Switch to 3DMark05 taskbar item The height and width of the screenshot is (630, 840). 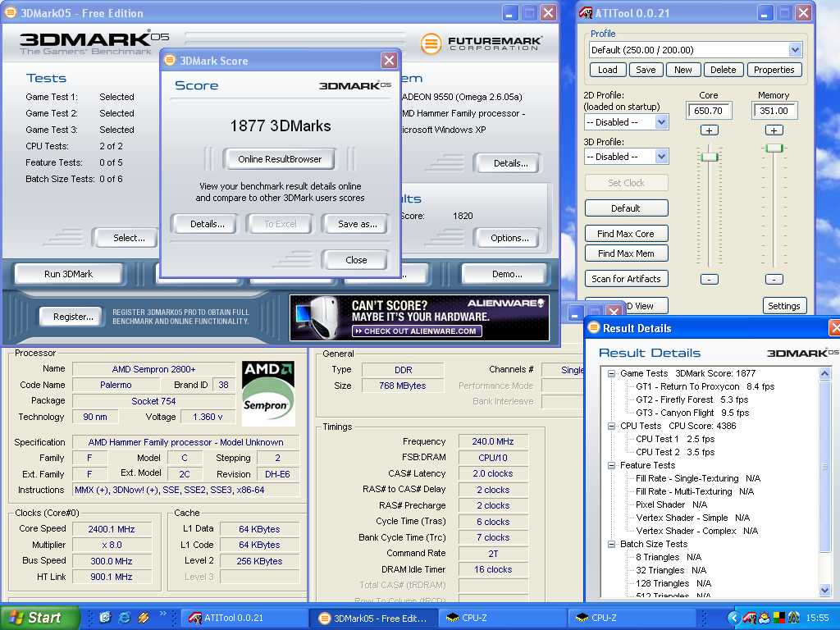coord(373,618)
